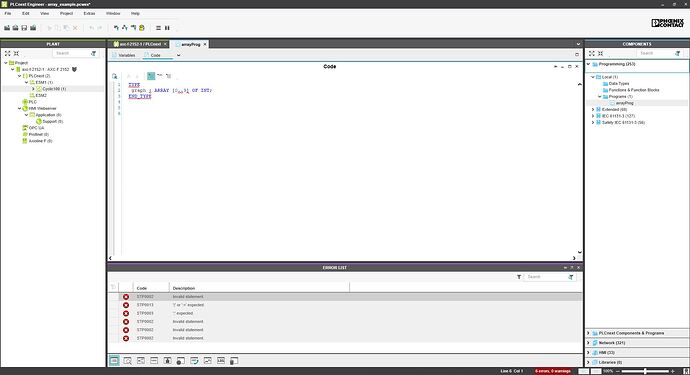Open the editor tab list dropdown chevron

[578, 44]
